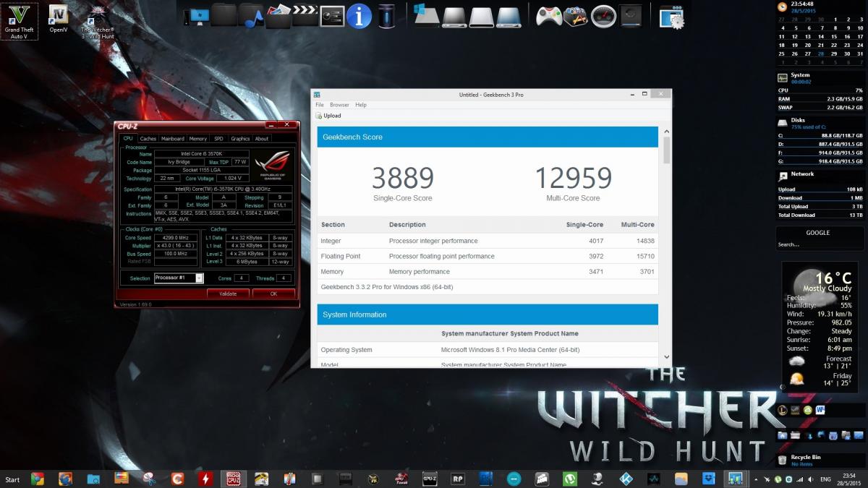Screen dimensions: 868x488
Task: Open the Processor #1 selection dropdown in CPU-Z
Action: [x=179, y=278]
